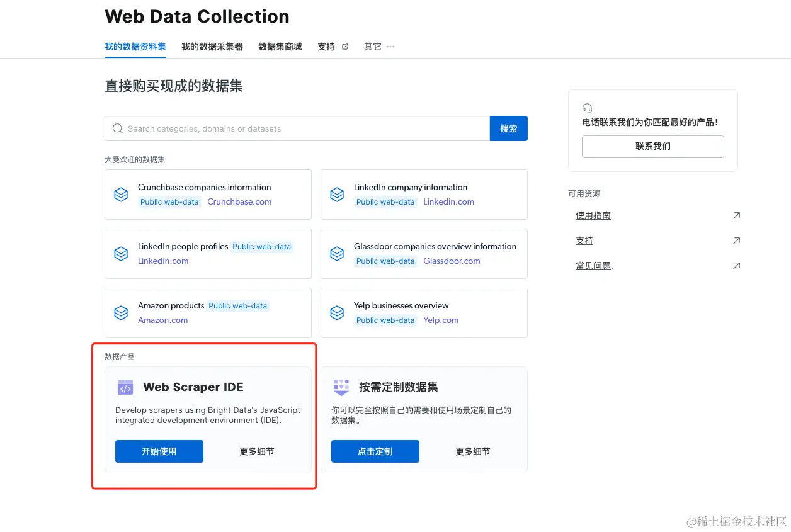791x532 pixels.
Task: Click Linkedin.com link under LinkedIn people profiles
Action: (163, 261)
